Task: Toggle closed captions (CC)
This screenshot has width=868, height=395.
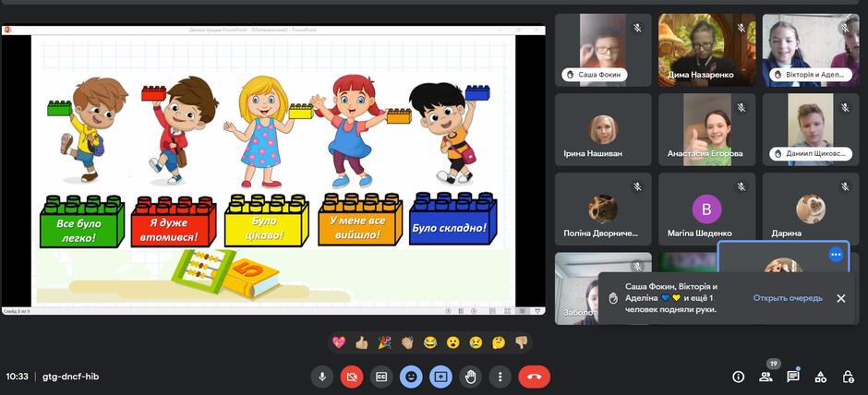Action: 380,377
